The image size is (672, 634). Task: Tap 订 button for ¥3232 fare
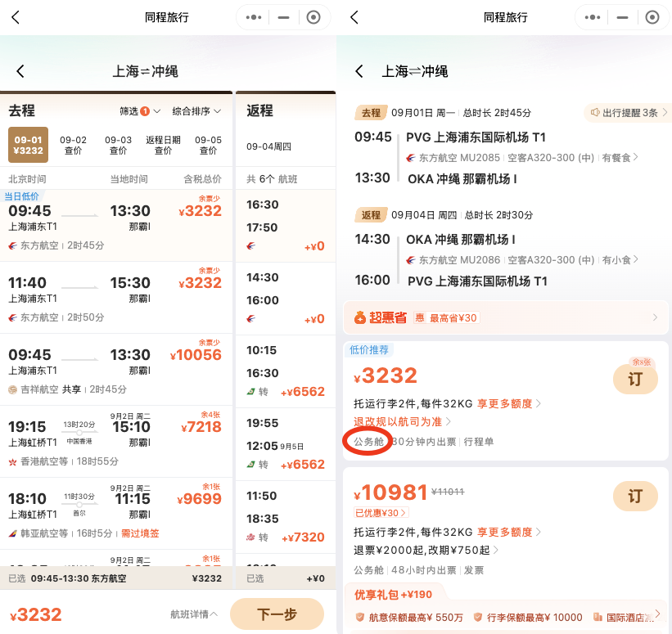point(635,379)
